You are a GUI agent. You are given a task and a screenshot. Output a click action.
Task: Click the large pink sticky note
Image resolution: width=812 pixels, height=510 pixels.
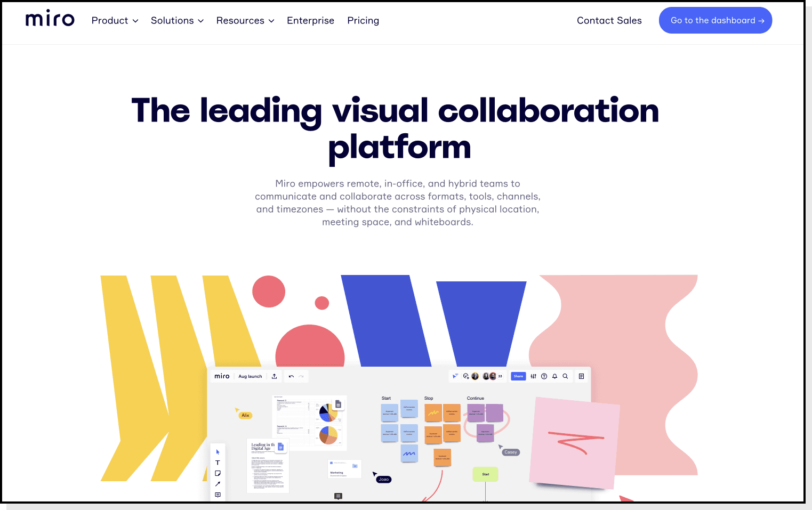[x=574, y=443]
